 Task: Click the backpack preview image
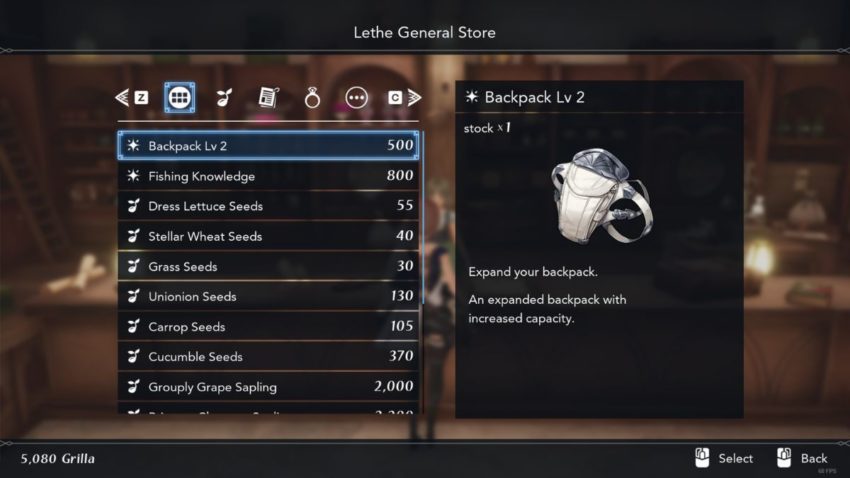tap(602, 195)
